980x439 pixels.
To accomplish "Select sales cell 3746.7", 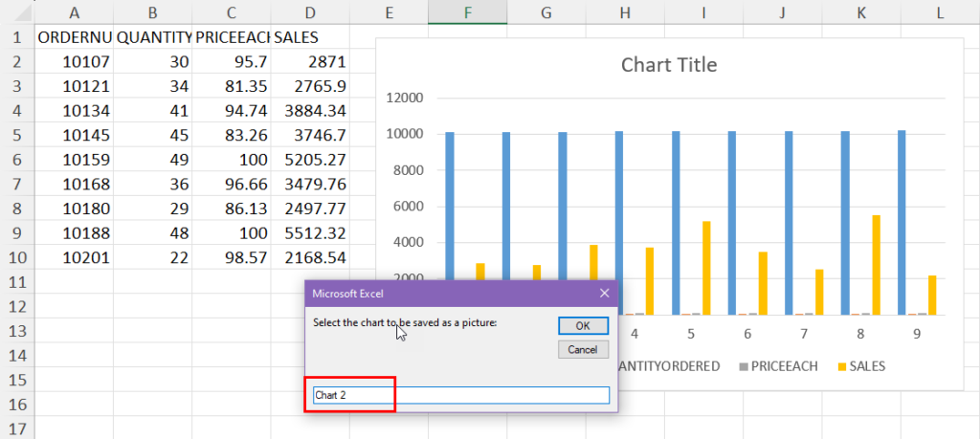I will point(311,135).
